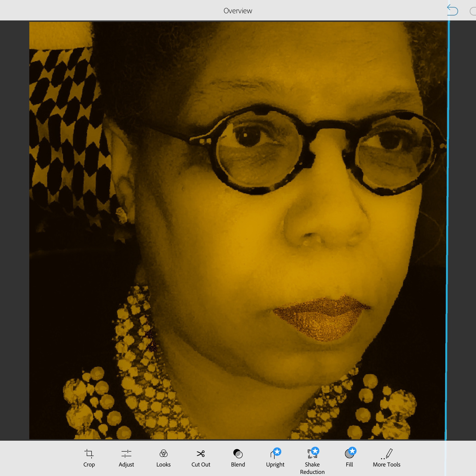This screenshot has height=476, width=476.
Task: Click the undo arrow in top bar
Action: point(452,10)
